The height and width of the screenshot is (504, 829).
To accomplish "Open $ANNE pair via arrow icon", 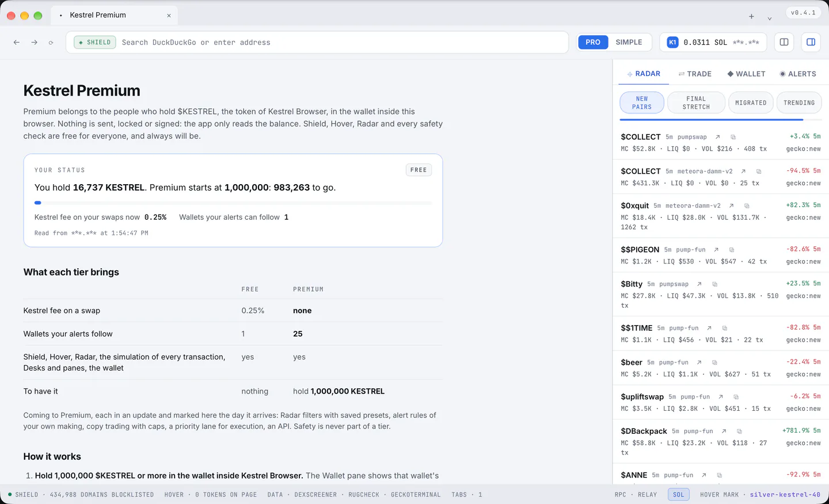I will 704,475.
